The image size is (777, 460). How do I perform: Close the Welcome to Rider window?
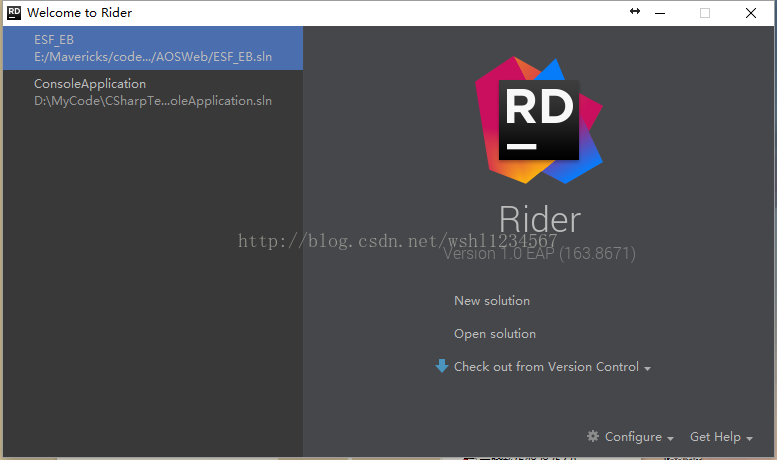click(751, 13)
